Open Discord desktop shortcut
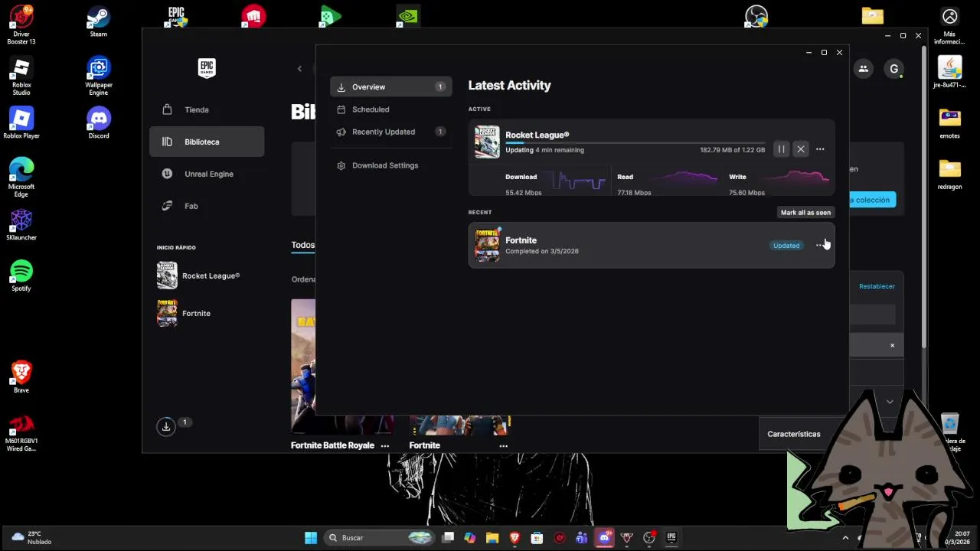The width and height of the screenshot is (980, 551). (99, 124)
